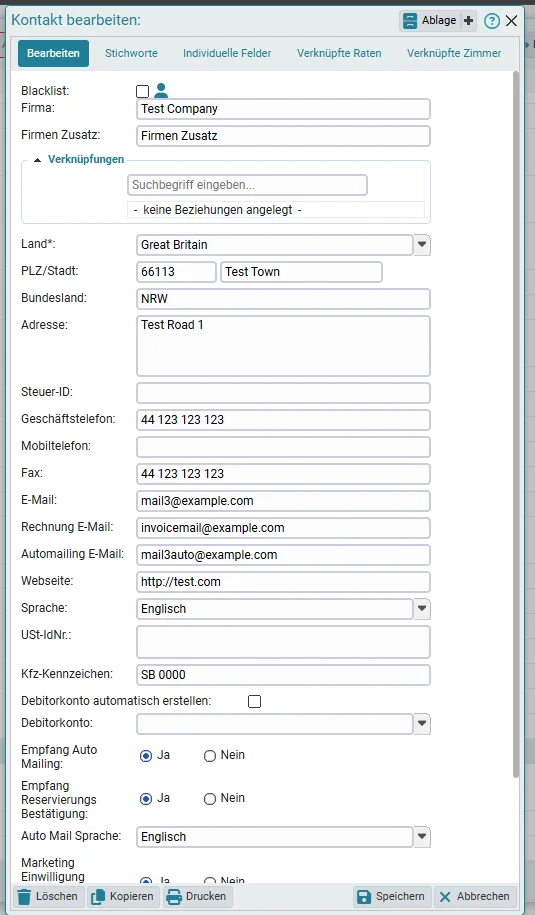Viewport: 535px width, 915px height.
Task: Enable Debitorkonto automatisch erstellen checkbox
Action: (x=254, y=701)
